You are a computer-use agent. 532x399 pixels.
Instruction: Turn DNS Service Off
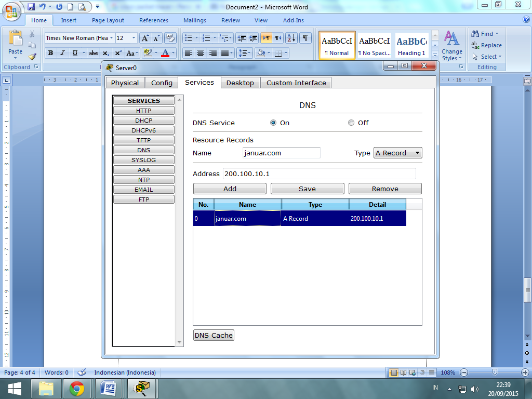pos(351,123)
